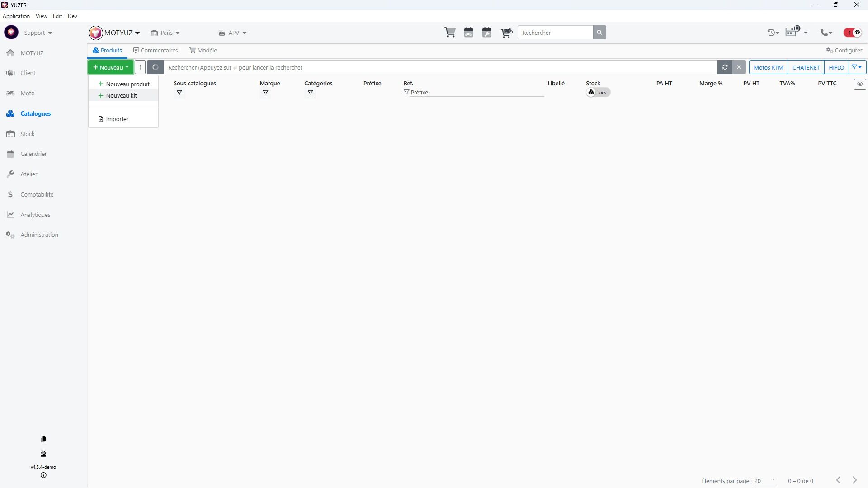The height and width of the screenshot is (488, 868).
Task: Clear the product search with X icon
Action: pos(739,67)
